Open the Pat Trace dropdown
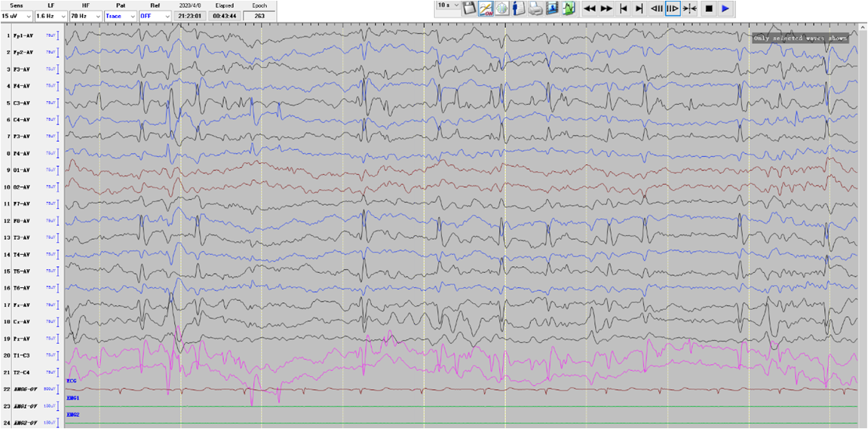Image resolution: width=868 pixels, height=429 pixels. (121, 16)
